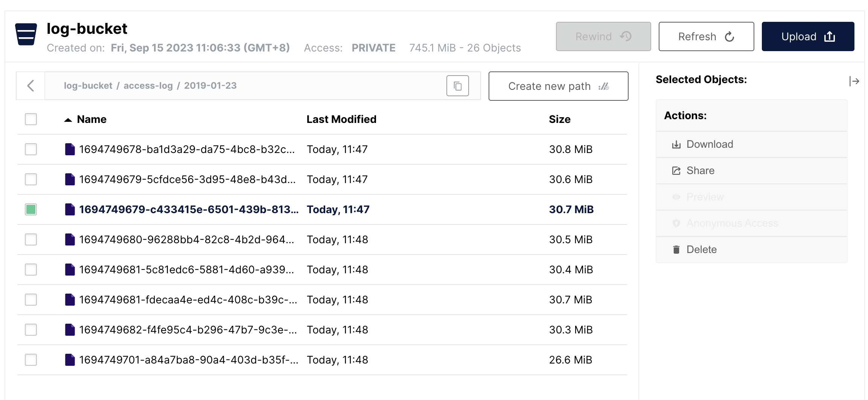Click Create new path button
This screenshot has width=868, height=400.
(x=558, y=86)
